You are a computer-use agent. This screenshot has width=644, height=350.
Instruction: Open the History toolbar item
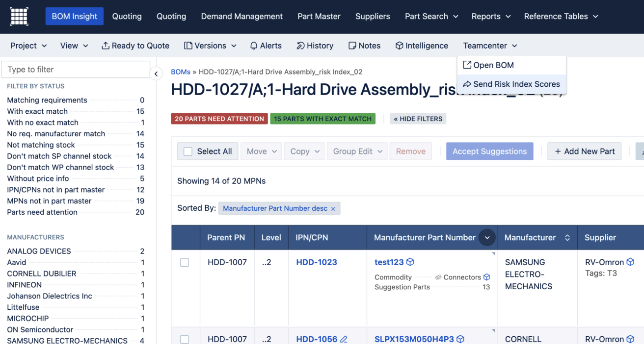point(315,46)
